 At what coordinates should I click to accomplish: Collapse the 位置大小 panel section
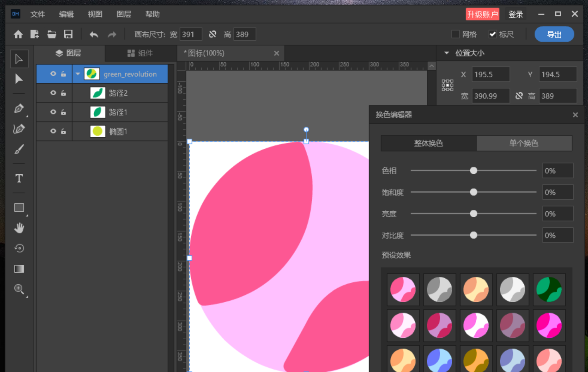[447, 53]
